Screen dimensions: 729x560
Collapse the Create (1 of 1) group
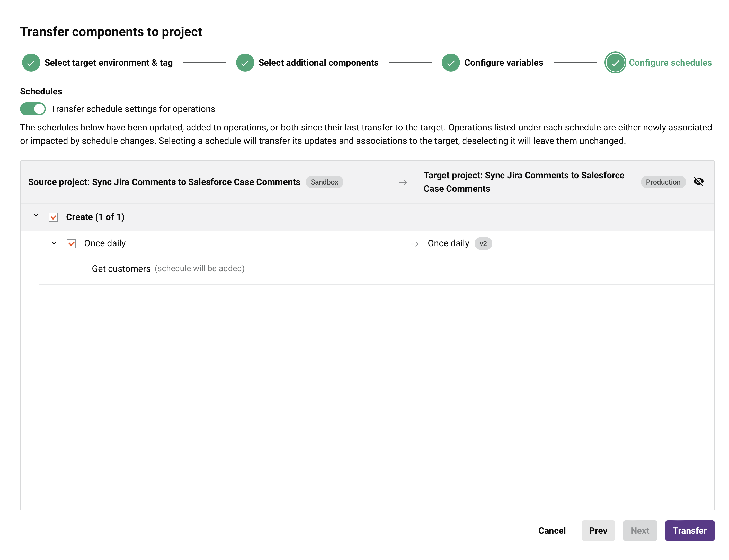(x=36, y=215)
